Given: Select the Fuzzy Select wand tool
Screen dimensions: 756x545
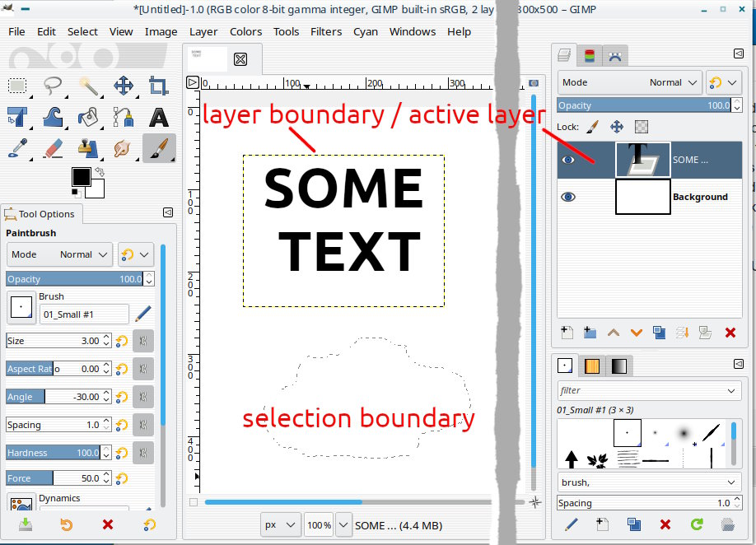Looking at the screenshot, I should pos(89,86).
